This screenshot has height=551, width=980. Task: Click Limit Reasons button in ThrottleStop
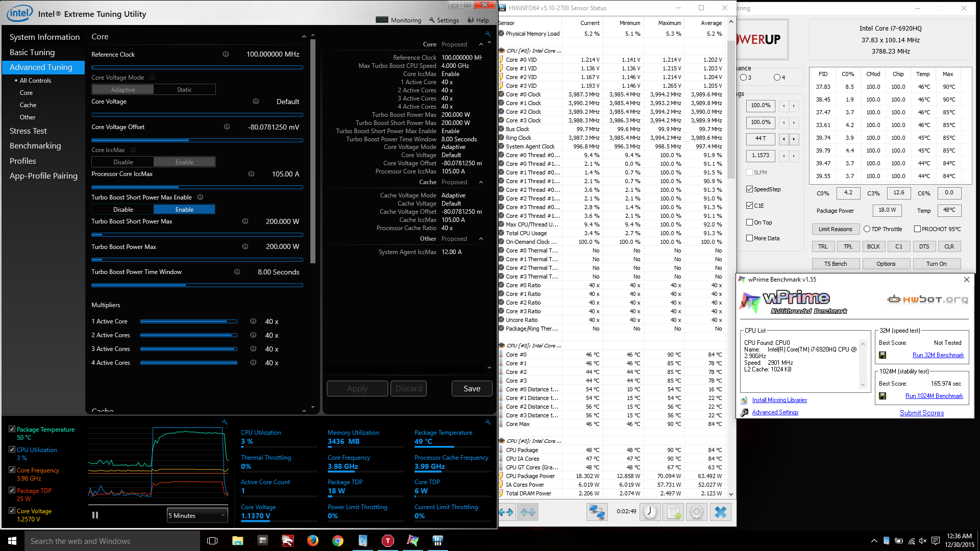tap(836, 229)
